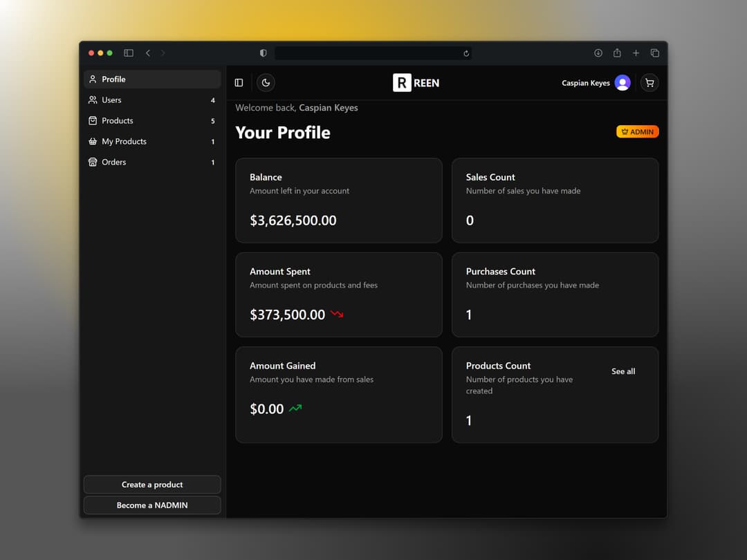Go to Users in the sidebar

coord(152,100)
